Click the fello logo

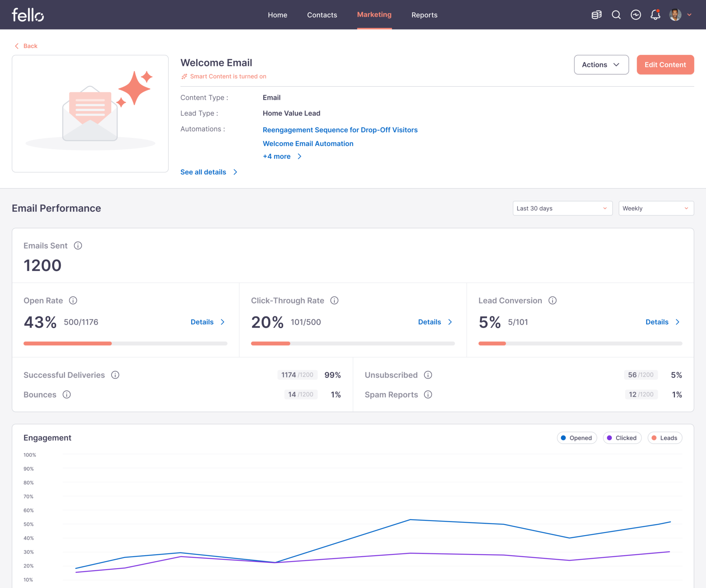tap(27, 15)
